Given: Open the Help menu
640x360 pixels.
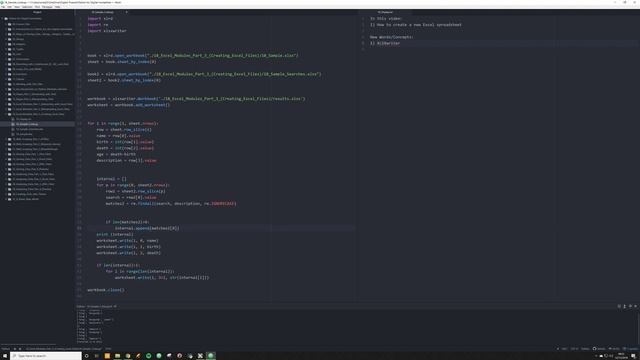Looking at the screenshot, I should pyautogui.click(x=58, y=7).
